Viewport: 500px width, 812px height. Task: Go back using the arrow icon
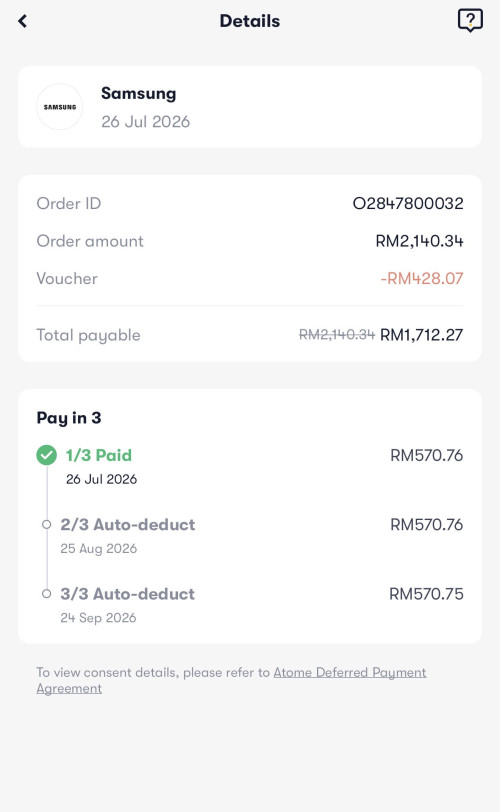[22, 21]
